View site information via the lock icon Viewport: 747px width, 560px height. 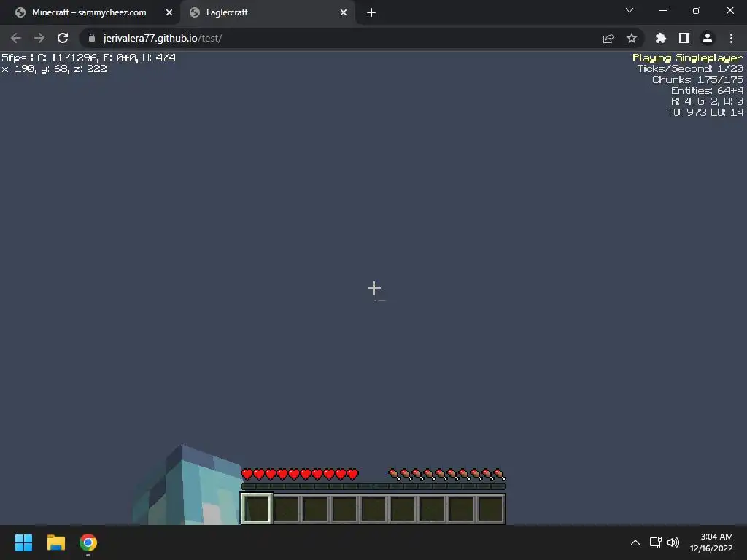(x=92, y=38)
